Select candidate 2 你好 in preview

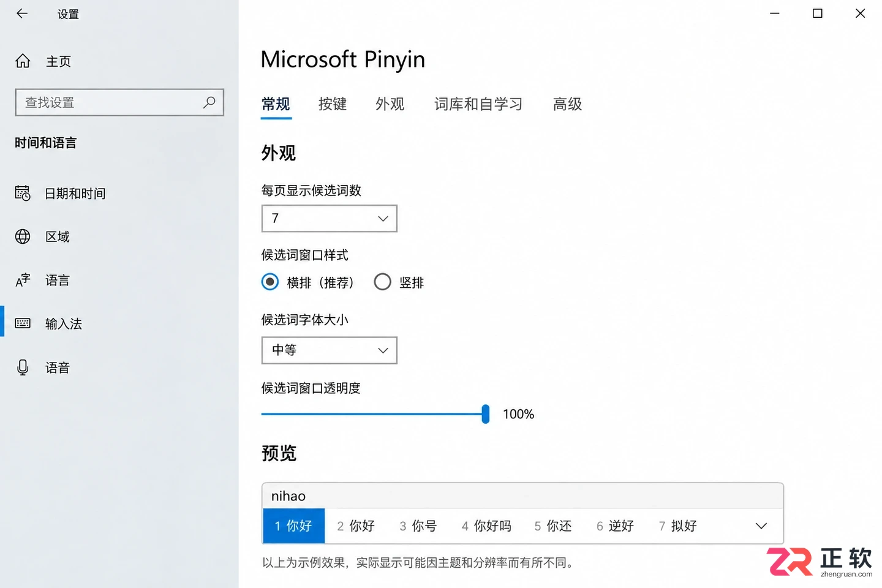tap(356, 526)
